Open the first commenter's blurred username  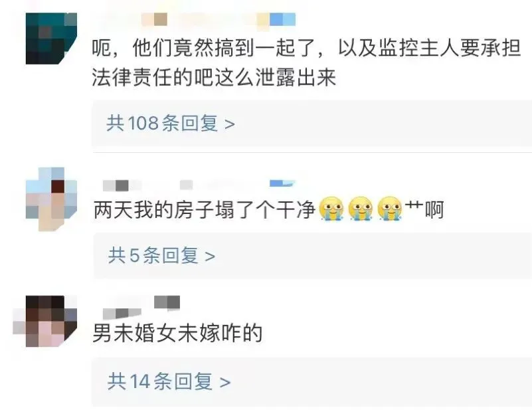click(199, 19)
